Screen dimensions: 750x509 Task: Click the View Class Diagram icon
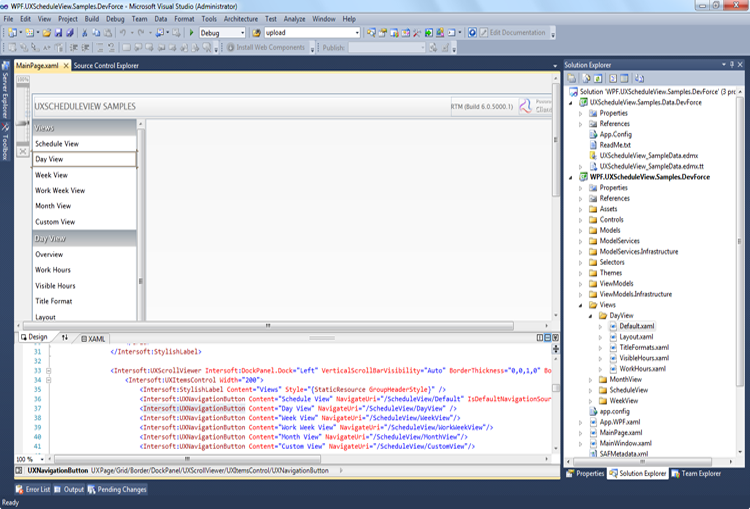pos(640,78)
